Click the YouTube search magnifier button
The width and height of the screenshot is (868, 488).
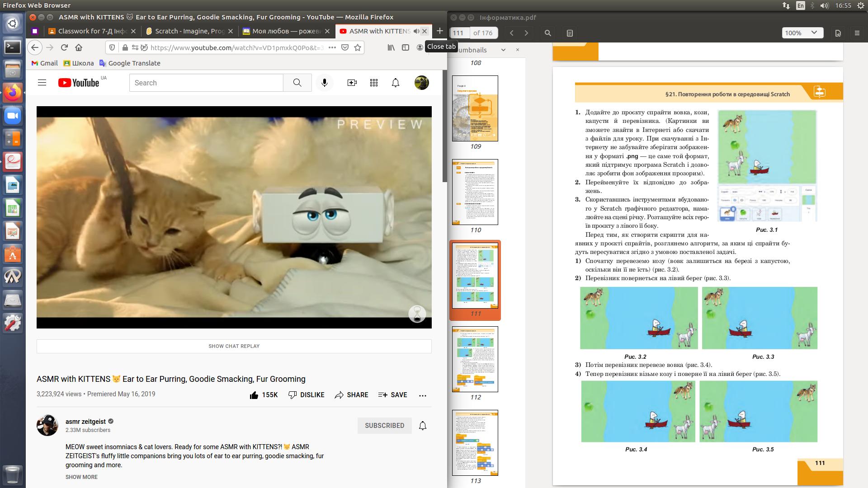[x=297, y=83]
